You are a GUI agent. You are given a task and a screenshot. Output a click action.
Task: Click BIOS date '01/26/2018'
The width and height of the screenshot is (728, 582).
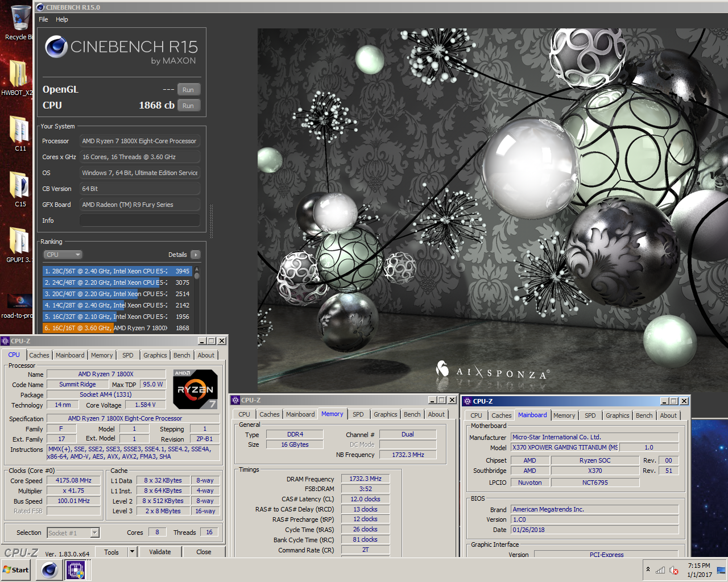(595, 530)
